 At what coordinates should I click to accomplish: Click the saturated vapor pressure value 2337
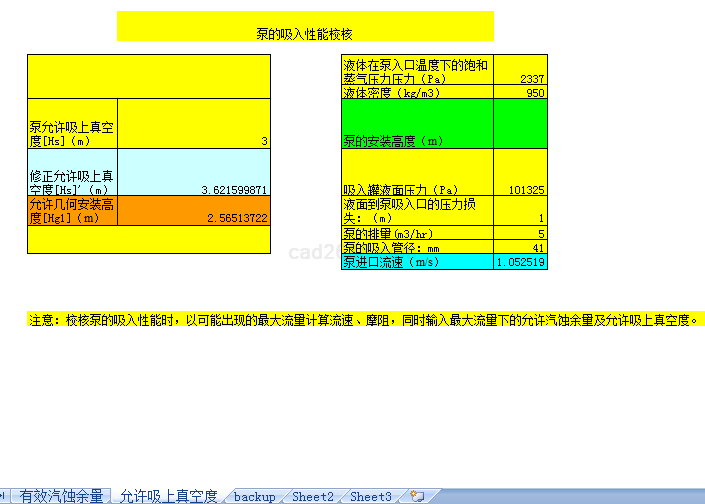pyautogui.click(x=520, y=71)
